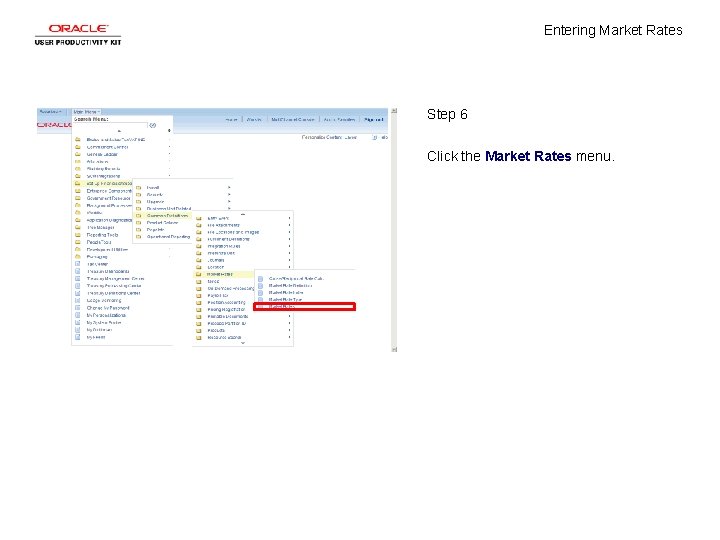Expand the File Attachments arrow

(x=289, y=225)
